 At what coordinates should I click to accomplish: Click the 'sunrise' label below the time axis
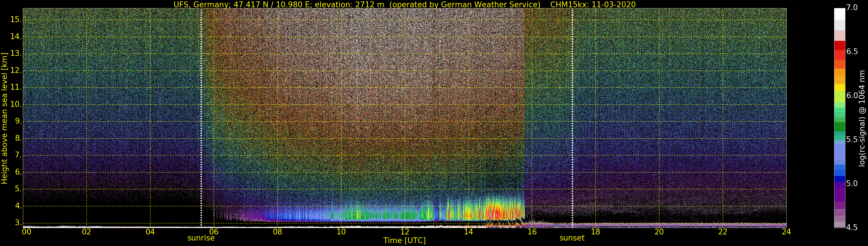[x=201, y=238]
